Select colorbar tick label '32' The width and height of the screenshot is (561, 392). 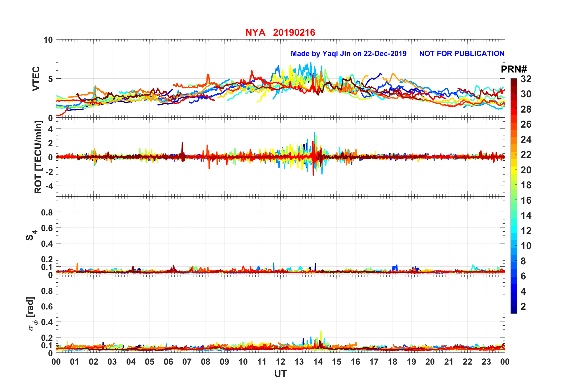[x=526, y=79]
